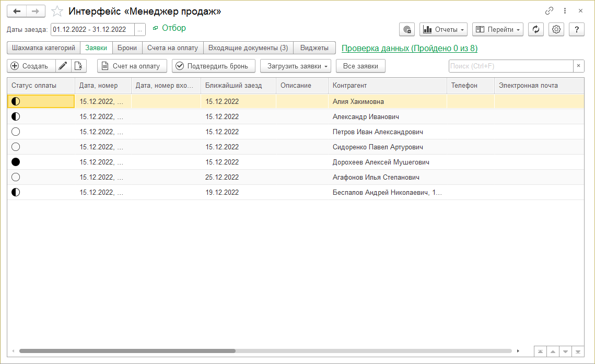Clear the search field with the x button

click(578, 66)
